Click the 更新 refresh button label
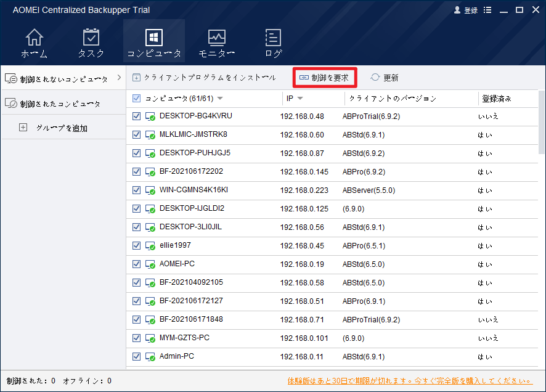Viewport: 546px width, 392px height. tap(391, 78)
